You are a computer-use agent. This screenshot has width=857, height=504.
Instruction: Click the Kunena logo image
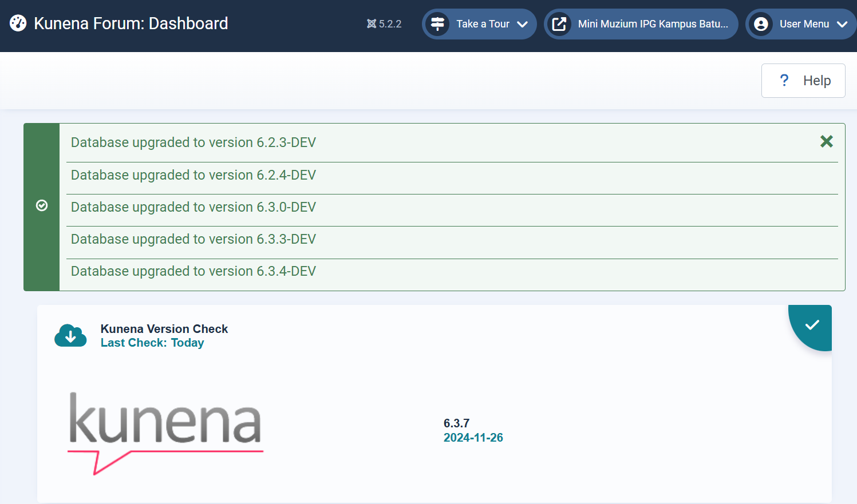coord(165,432)
